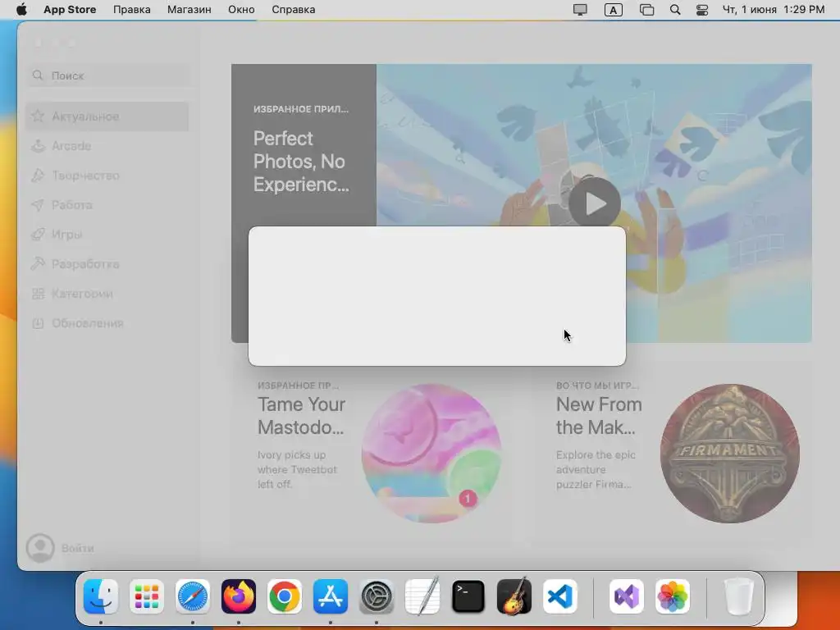Click the date and time in menu bar

click(x=774, y=10)
